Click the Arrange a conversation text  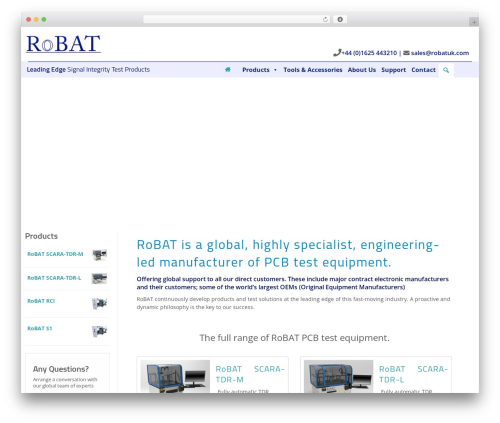click(65, 383)
